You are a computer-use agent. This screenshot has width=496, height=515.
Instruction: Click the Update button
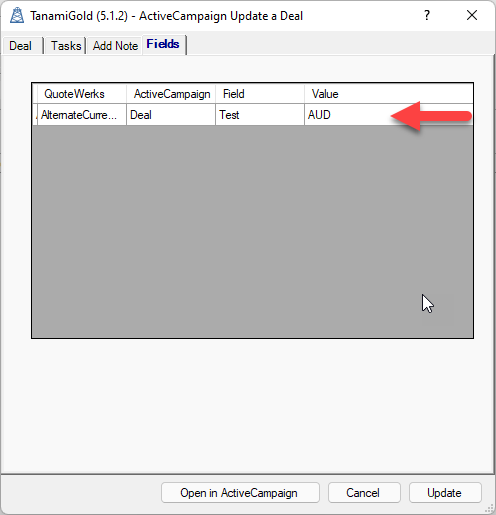[445, 493]
